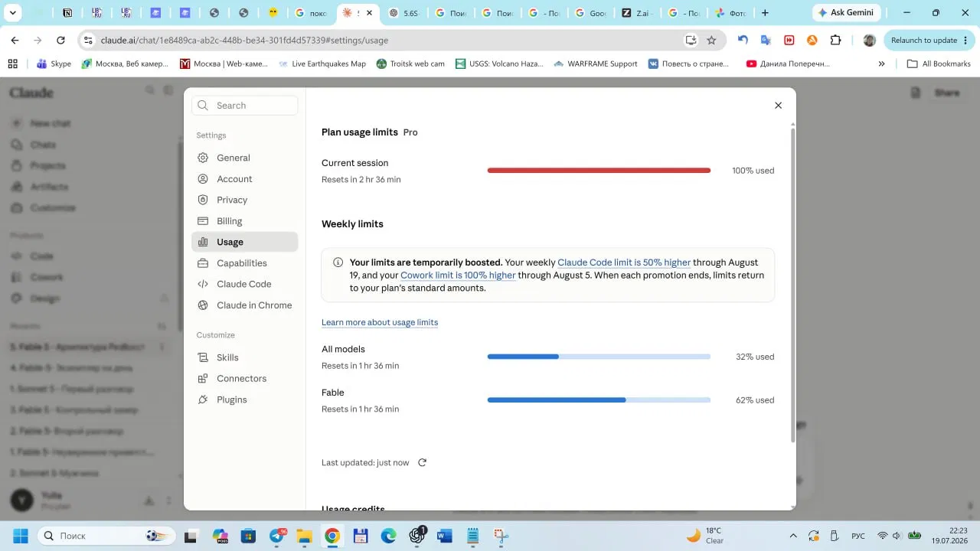Open the Skype bookmark
Screen dimensions: 980x551
pos(53,64)
